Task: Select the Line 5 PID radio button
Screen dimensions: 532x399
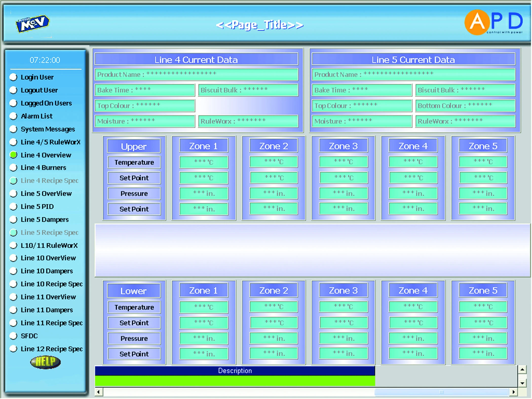Action: pos(13,207)
